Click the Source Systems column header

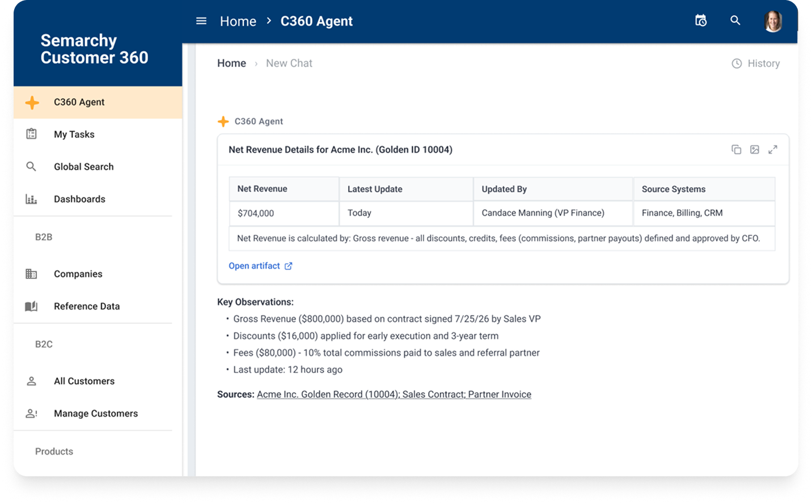704,189
